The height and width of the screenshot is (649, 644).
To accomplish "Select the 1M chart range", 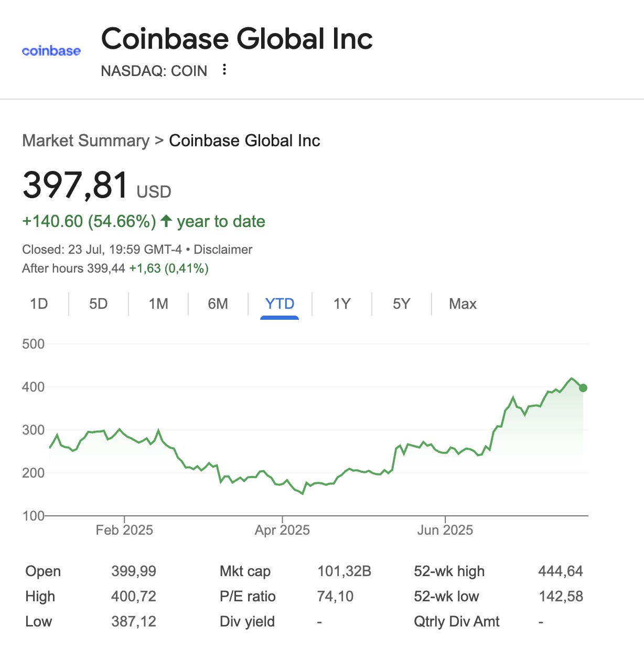I will [158, 304].
